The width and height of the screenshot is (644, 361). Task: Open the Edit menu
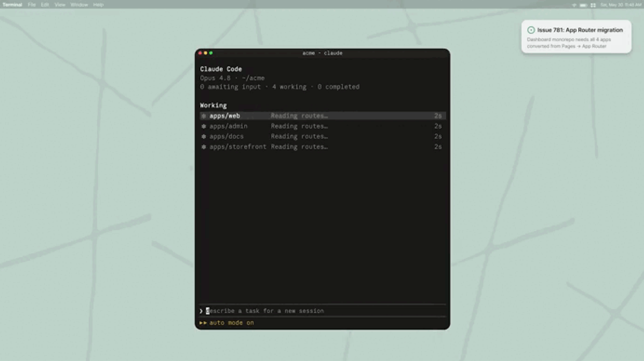tap(45, 5)
